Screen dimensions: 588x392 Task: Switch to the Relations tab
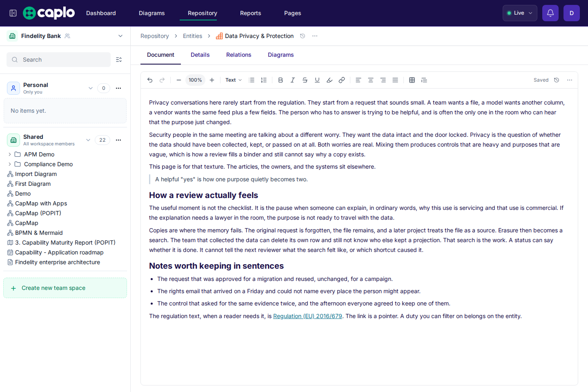point(239,55)
